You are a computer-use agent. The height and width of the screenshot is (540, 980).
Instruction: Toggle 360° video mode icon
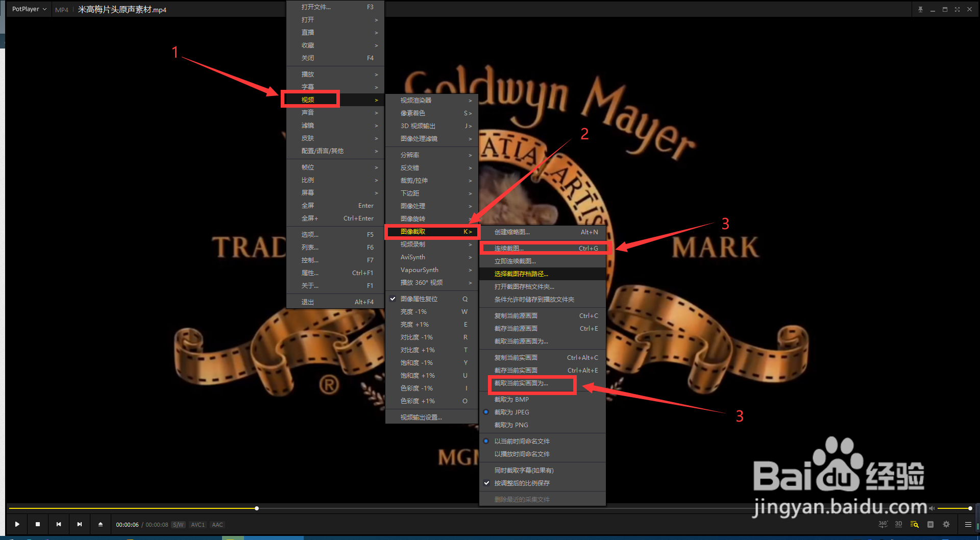click(x=883, y=524)
